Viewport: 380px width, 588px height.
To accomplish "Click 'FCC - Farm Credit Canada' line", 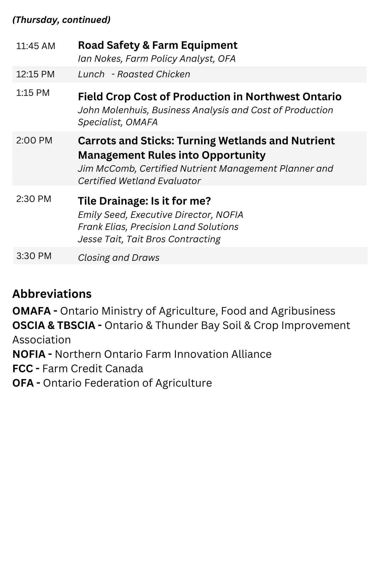I will pyautogui.click(x=78, y=368).
